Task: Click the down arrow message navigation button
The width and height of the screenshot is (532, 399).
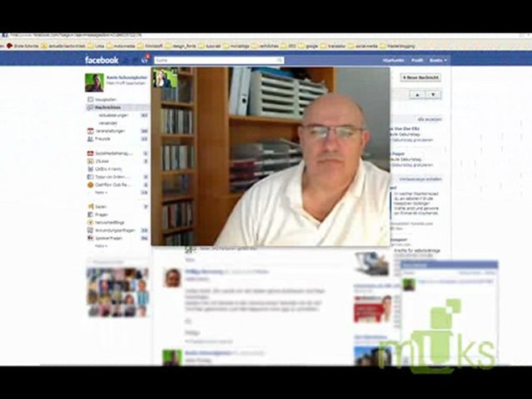Action: coord(433,95)
